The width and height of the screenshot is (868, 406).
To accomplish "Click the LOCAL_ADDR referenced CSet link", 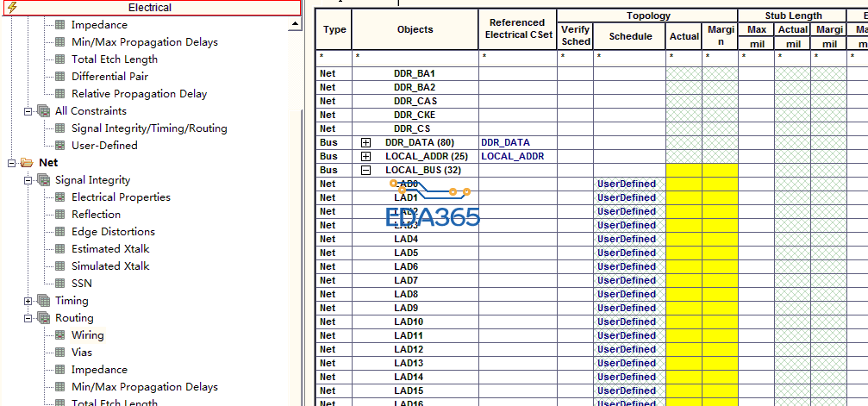I will pyautogui.click(x=512, y=156).
